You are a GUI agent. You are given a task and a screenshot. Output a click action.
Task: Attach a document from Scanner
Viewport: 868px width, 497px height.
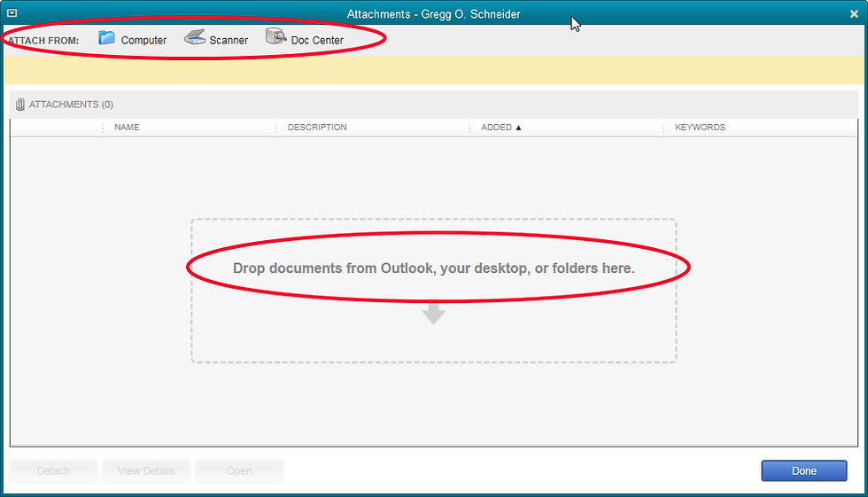tap(216, 39)
